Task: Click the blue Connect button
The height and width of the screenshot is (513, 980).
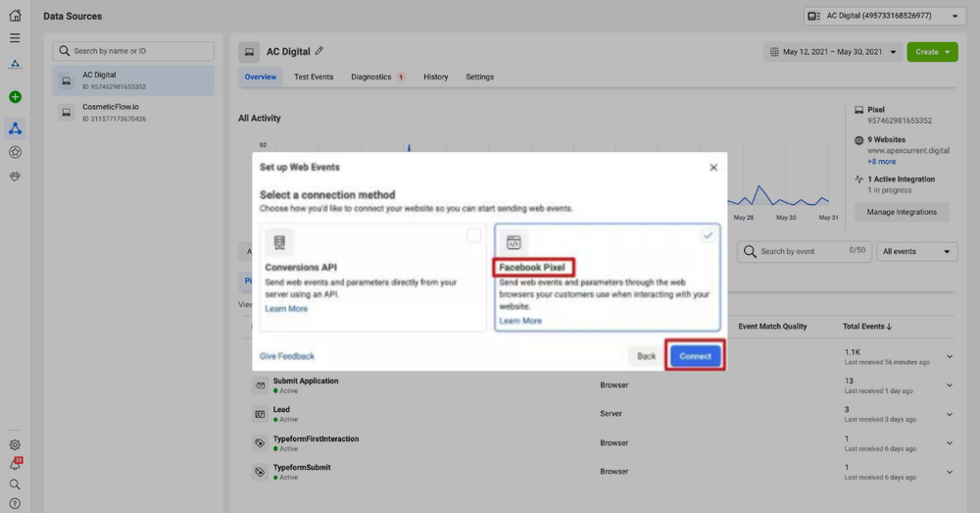Action: coord(695,356)
